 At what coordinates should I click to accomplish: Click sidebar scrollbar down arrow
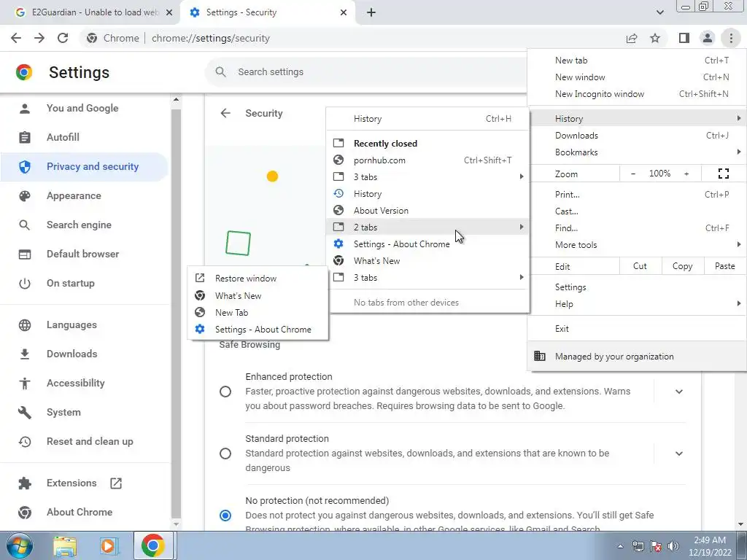[x=176, y=524]
